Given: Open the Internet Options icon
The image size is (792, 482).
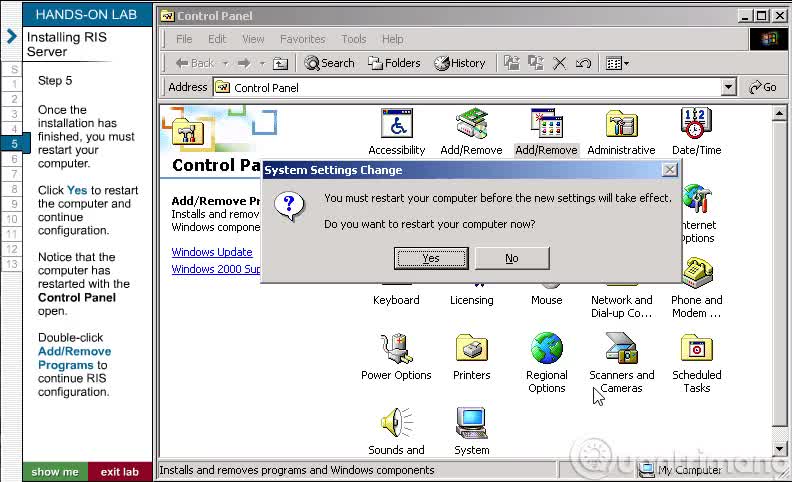Looking at the screenshot, I should tap(697, 198).
